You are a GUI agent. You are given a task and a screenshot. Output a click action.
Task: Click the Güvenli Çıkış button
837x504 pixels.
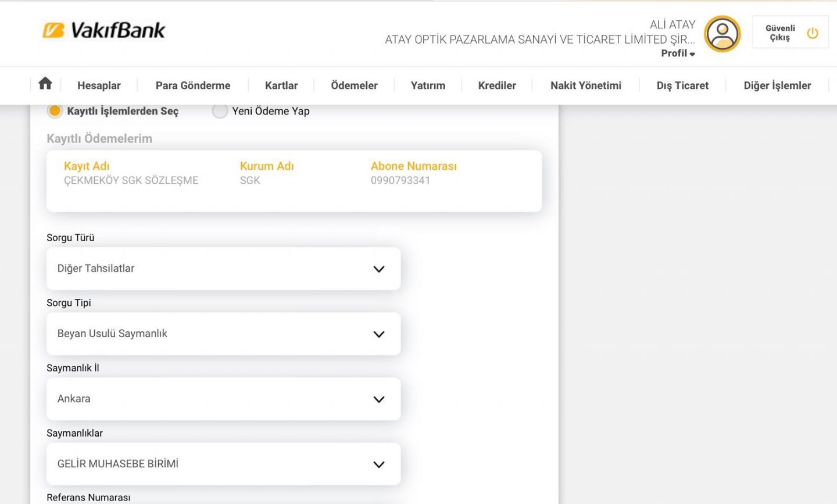pos(780,33)
